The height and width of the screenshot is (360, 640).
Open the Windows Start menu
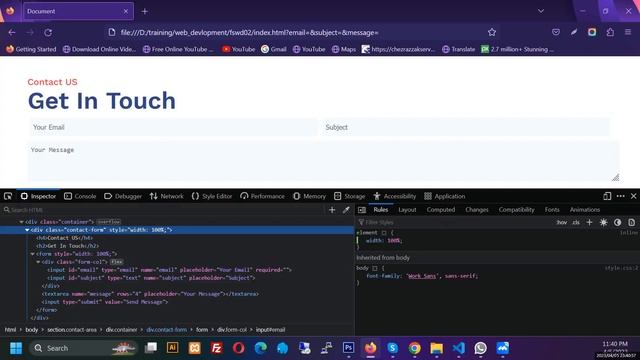(x=16, y=348)
